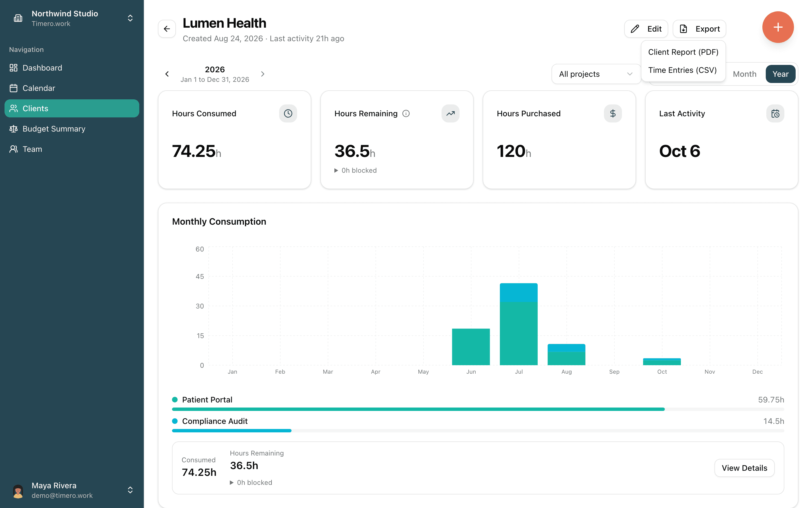This screenshot has width=812, height=508.
Task: Open Dashboard in the sidebar
Action: [72, 68]
